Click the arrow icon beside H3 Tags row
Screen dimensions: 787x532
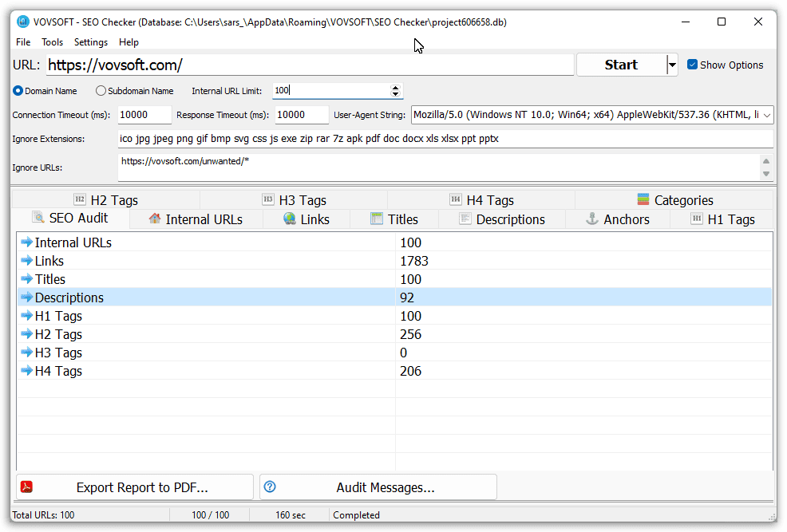(26, 353)
